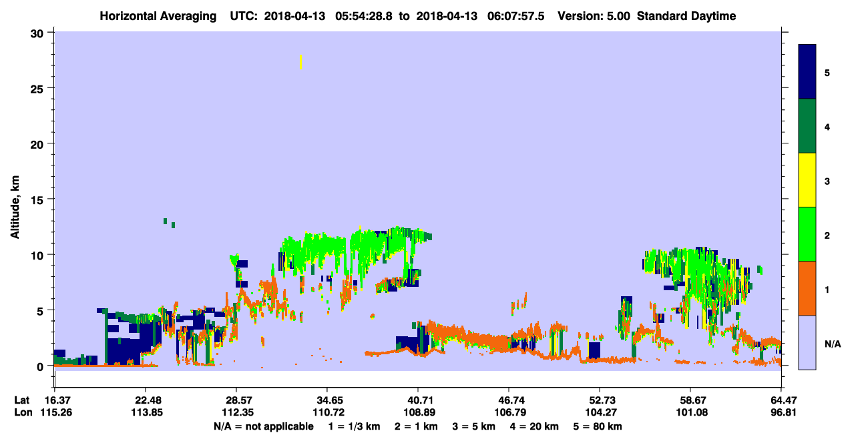Click the '1 = 1/3 km' legend entry
This screenshot has width=868, height=445.
[355, 426]
